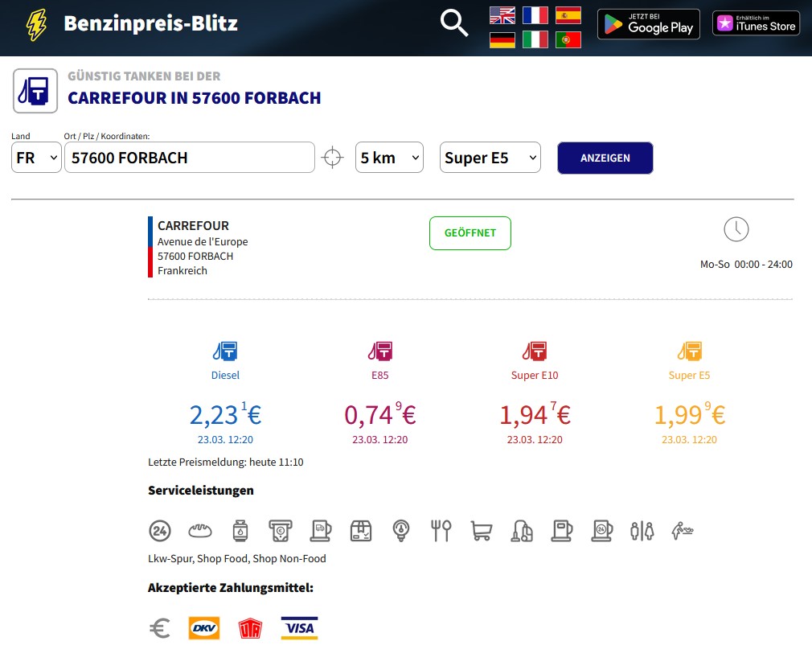812x670 pixels.
Task: Click the ANZEIGEN button
Action: pos(605,158)
